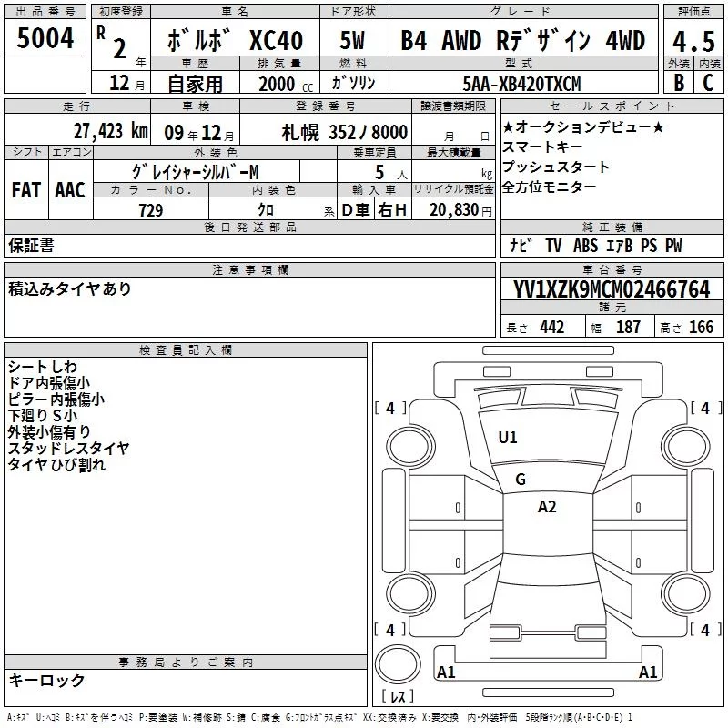Click the 4.5 evaluation score box

693,40
